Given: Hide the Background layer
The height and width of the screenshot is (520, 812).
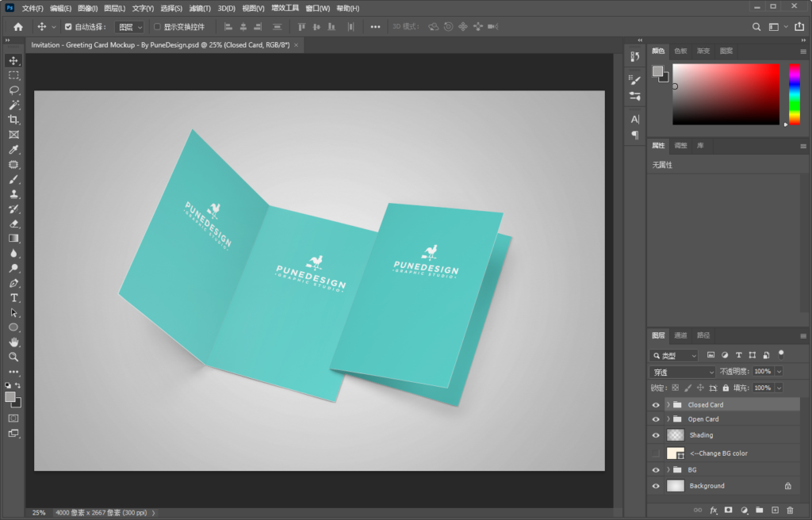Looking at the screenshot, I should [656, 487].
